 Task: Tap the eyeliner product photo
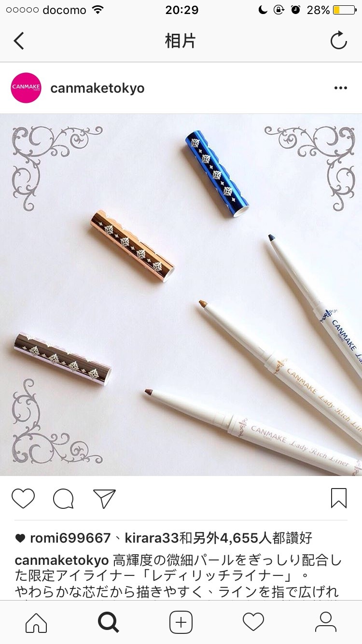181,294
